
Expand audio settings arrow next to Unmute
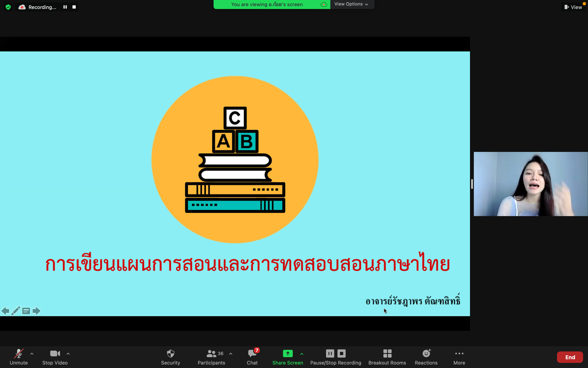(32, 354)
